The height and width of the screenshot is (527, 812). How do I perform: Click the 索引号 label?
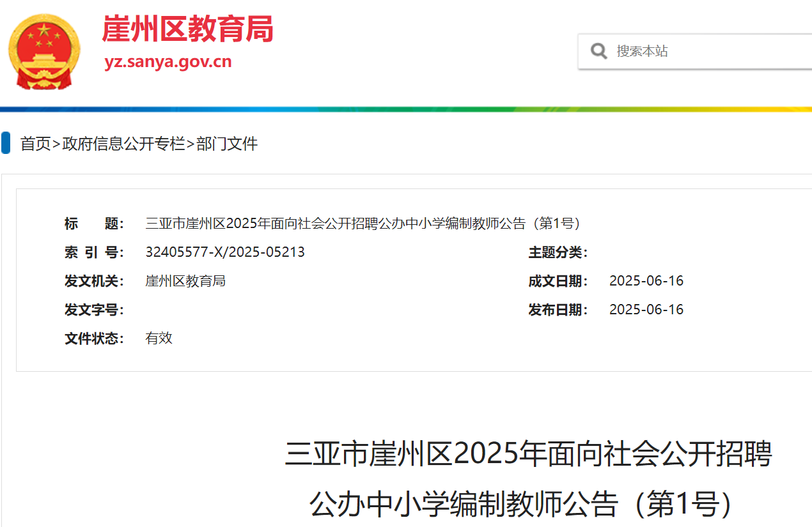93,252
